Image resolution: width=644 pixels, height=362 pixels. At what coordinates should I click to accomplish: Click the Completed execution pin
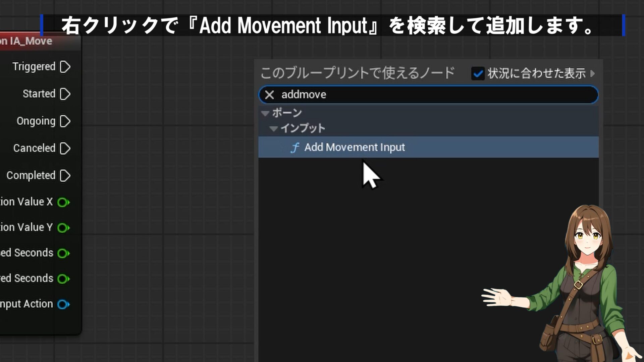(x=65, y=175)
